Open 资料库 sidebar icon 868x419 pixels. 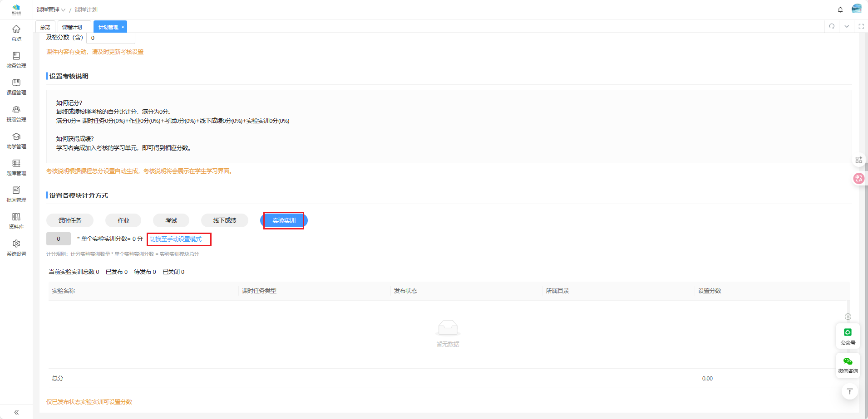pyautogui.click(x=16, y=220)
